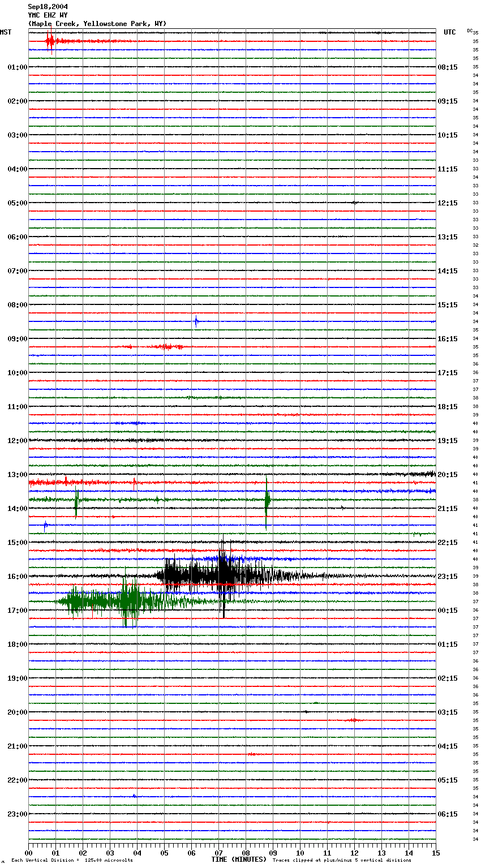Click the Maple Creek, Yellowstone Park title
Image resolution: width=481 pixels, height=868 pixels.
(97, 24)
